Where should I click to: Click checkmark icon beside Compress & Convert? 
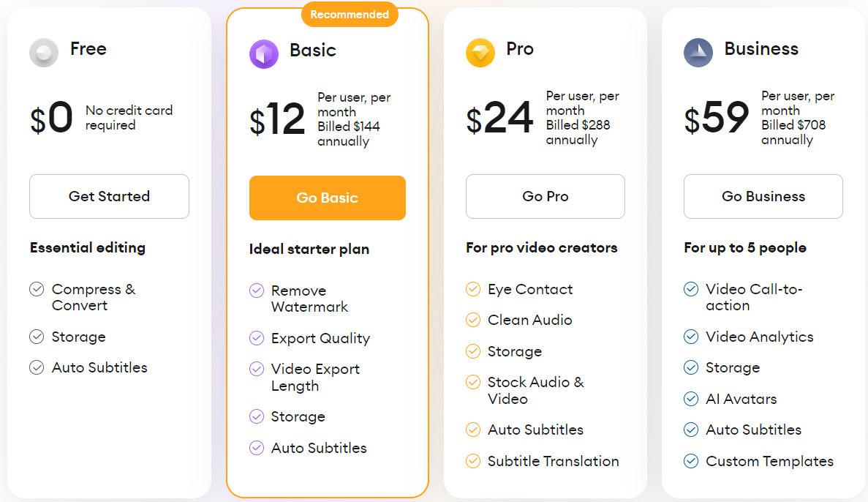click(37, 289)
